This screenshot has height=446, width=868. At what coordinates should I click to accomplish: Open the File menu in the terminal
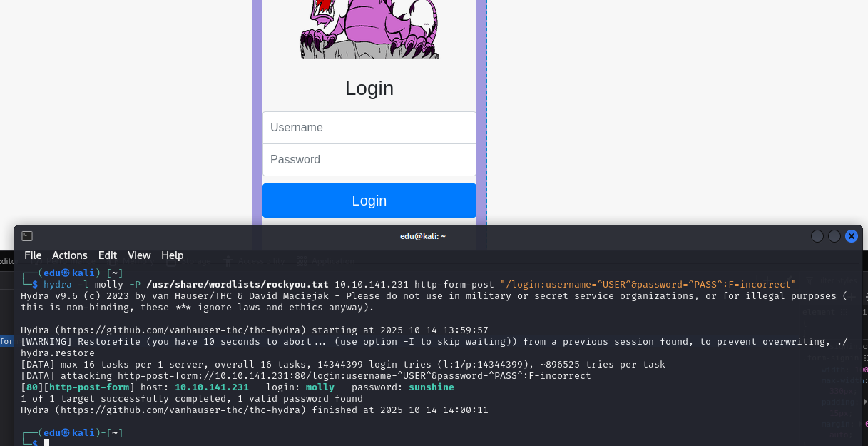(x=33, y=255)
